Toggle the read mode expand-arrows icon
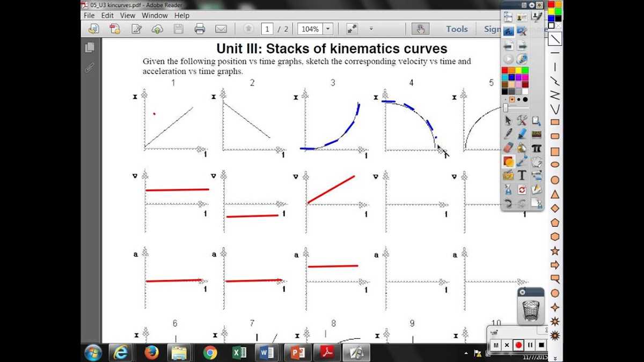644x362 pixels. tap(352, 29)
